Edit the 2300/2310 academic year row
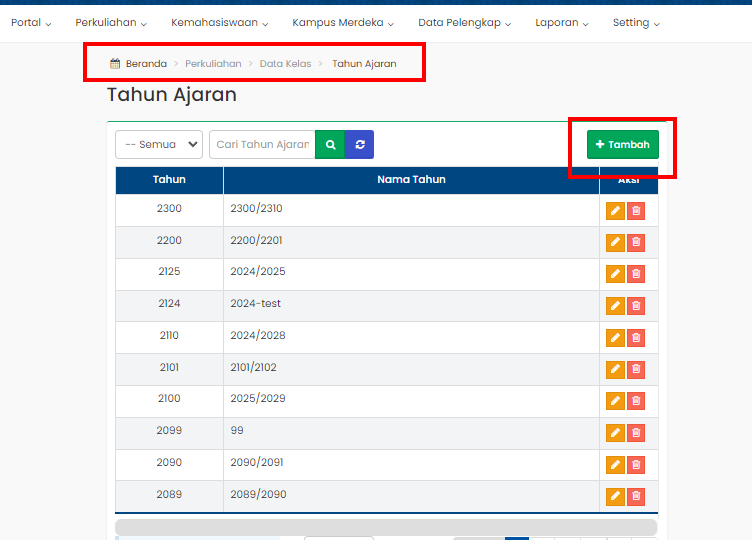The image size is (752, 540). [615, 211]
